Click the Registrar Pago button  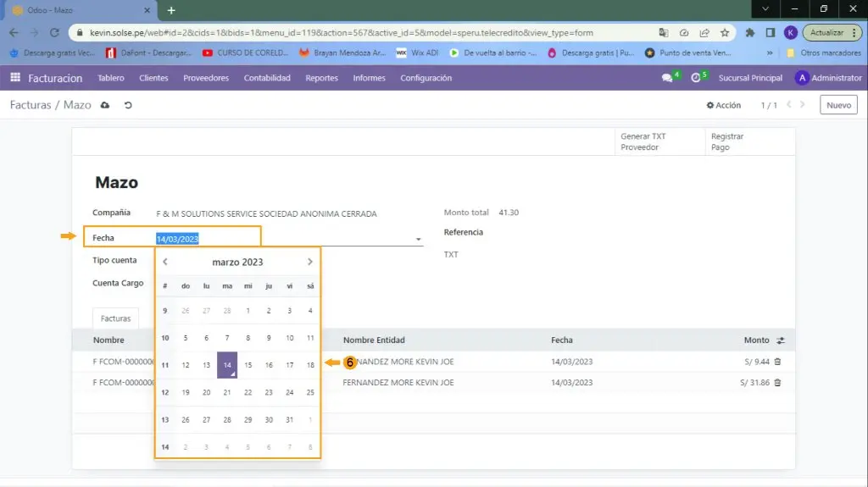pyautogui.click(x=727, y=141)
